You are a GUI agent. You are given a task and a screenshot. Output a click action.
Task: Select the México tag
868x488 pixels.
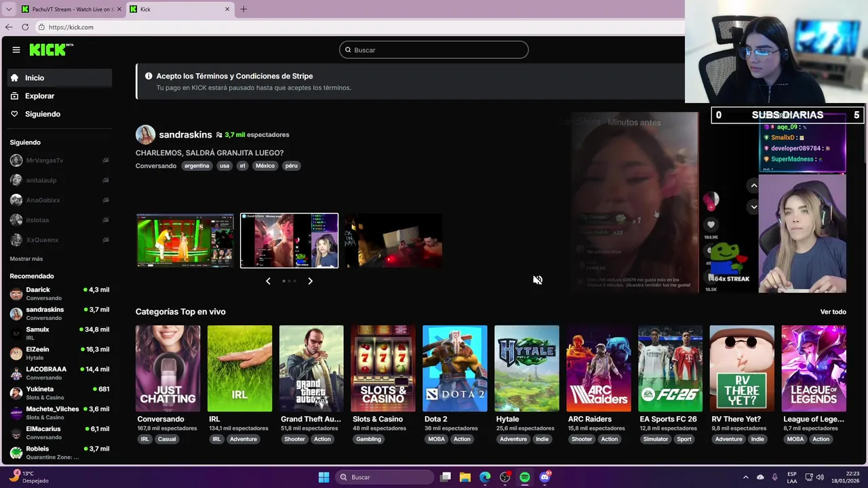tap(265, 165)
